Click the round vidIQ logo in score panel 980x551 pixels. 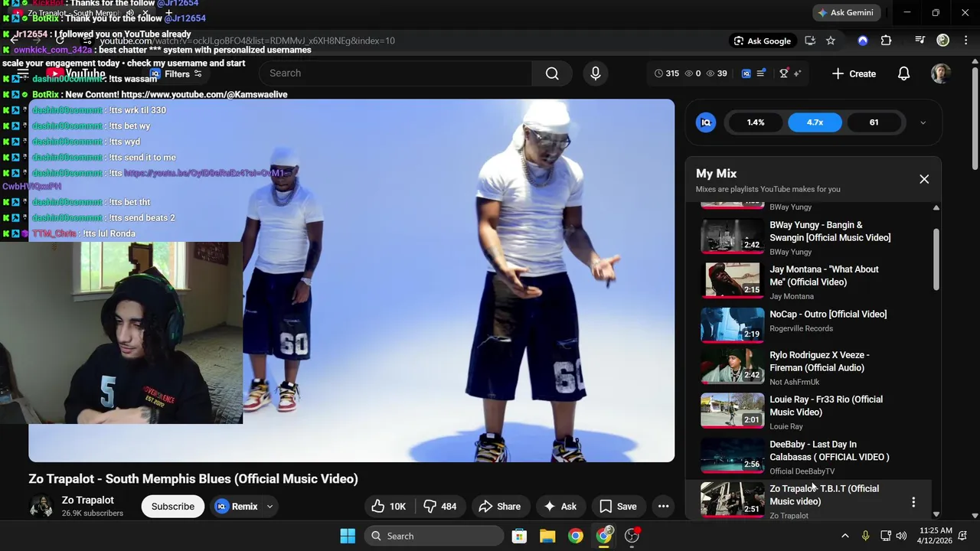tap(706, 122)
